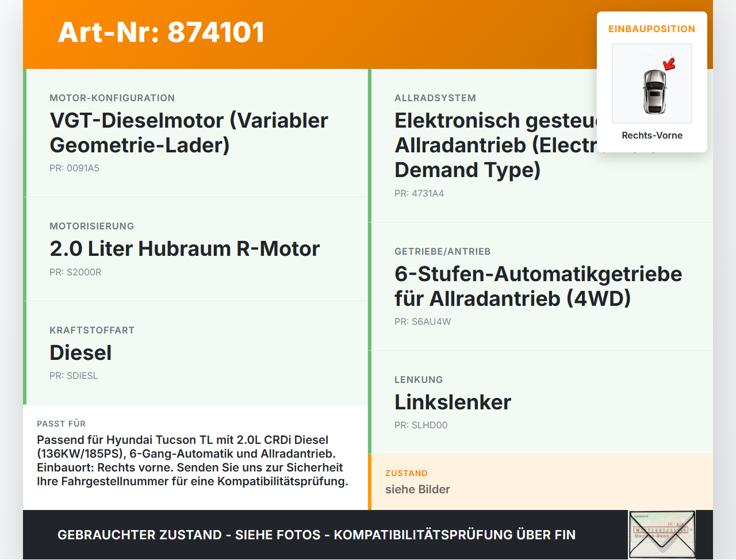
Task: Click the MOTOR-KONFIGURATION label
Action: click(x=112, y=98)
